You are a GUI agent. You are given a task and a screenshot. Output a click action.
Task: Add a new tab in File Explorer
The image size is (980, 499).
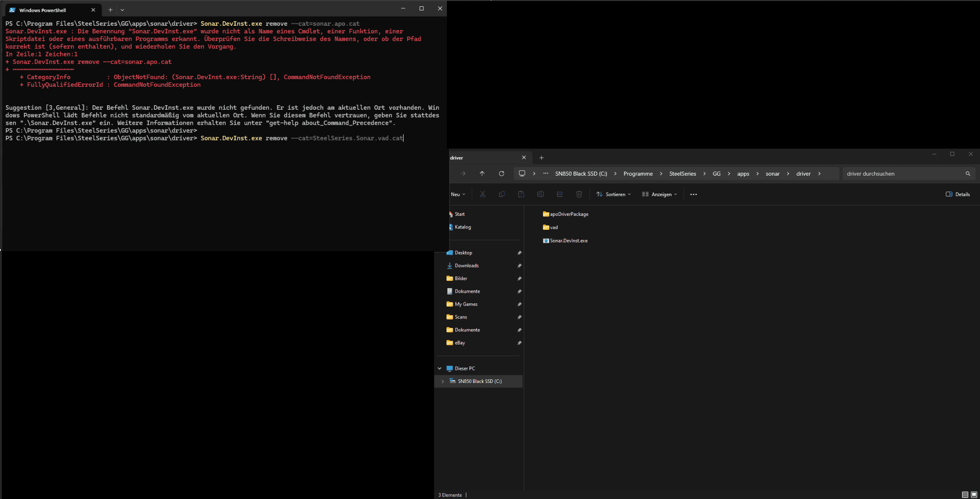pos(541,158)
